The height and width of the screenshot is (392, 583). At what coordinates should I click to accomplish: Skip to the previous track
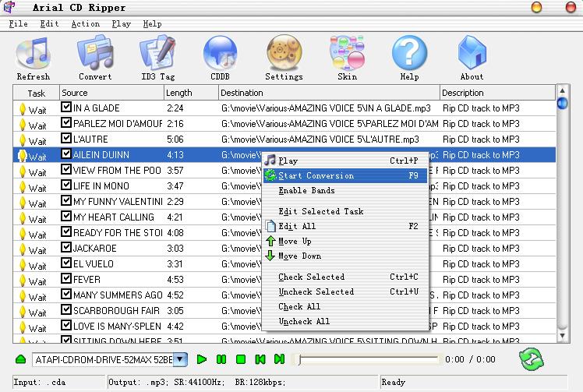(260, 359)
